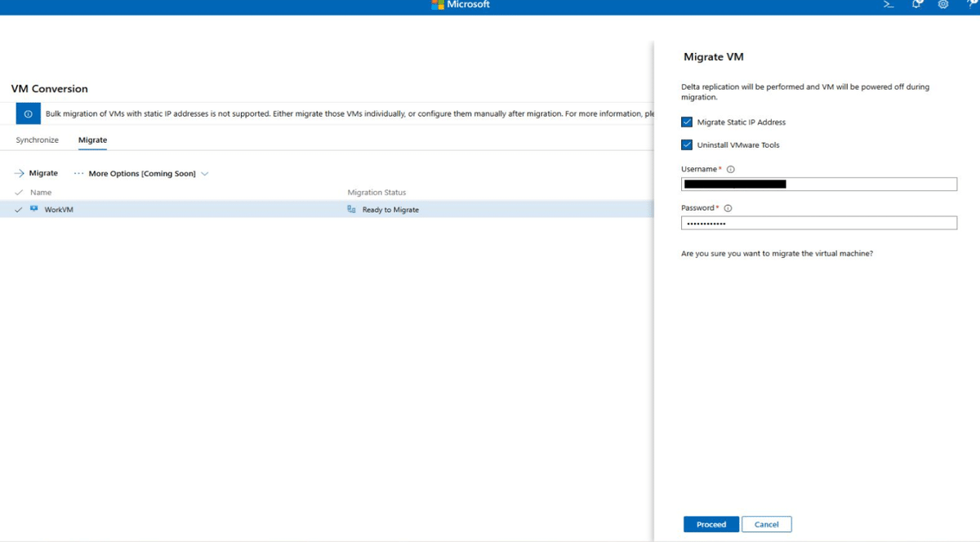Expand More Options [Coming Soon] dropdown

[x=204, y=172]
